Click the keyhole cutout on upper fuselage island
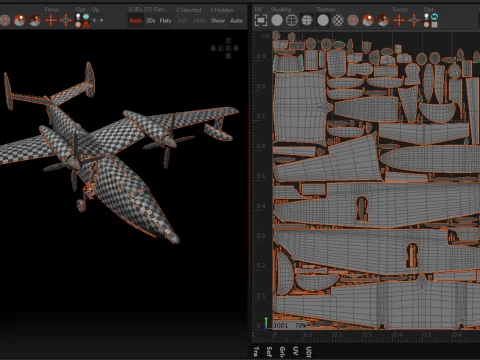This screenshot has height=360, width=480. (362, 209)
